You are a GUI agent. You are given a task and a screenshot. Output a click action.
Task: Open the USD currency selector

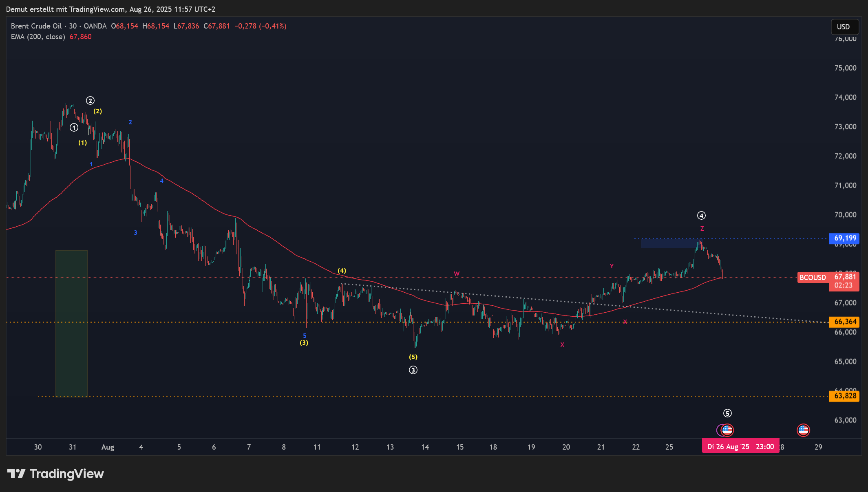[844, 27]
